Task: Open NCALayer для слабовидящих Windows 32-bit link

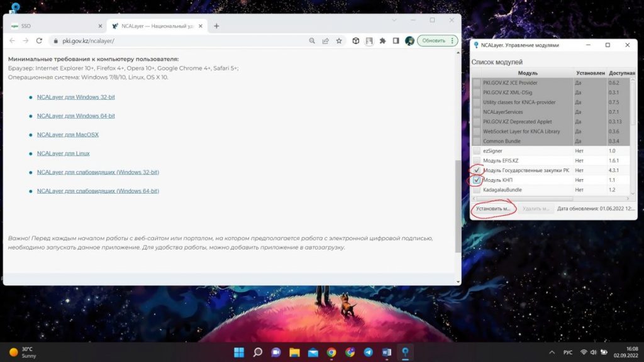Action: (98, 172)
